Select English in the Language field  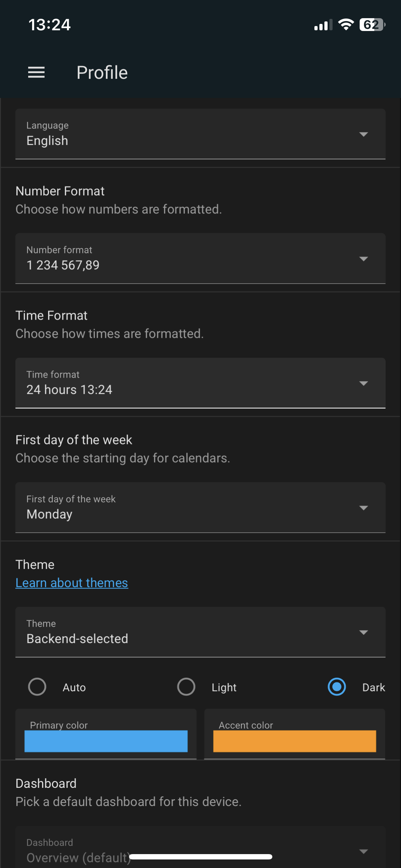pos(47,140)
